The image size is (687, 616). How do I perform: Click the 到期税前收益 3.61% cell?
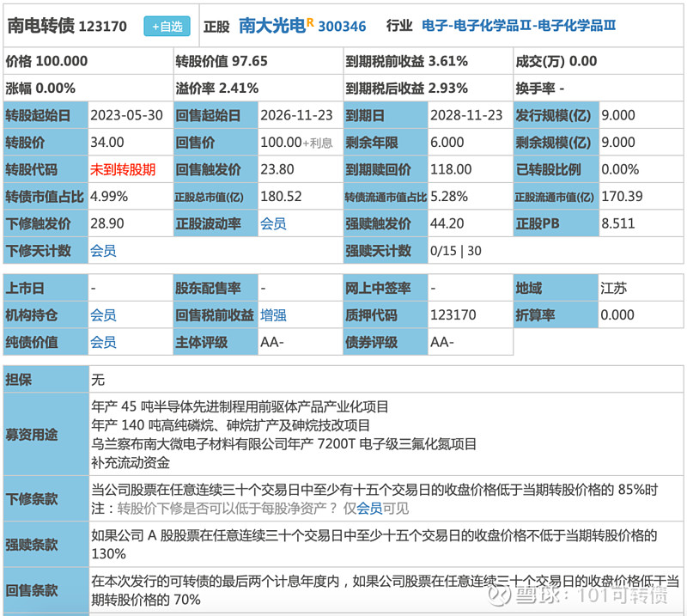[429, 61]
